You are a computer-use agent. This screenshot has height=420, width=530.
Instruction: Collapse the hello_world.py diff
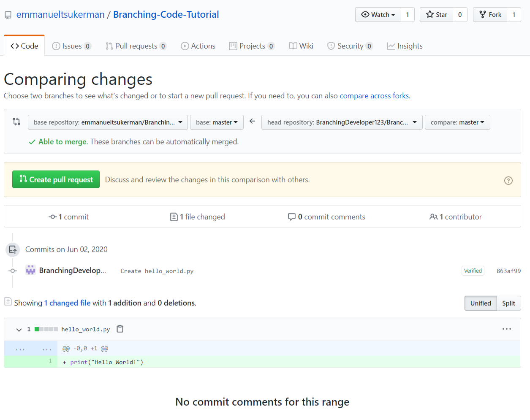pyautogui.click(x=19, y=329)
